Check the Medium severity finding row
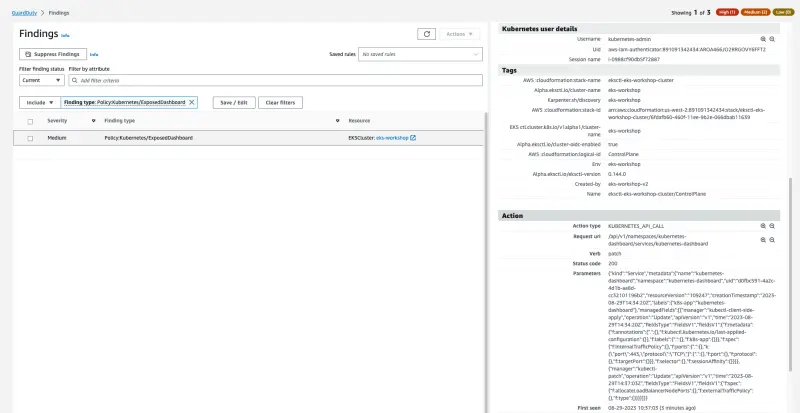Viewport: 800px width, 413px height. pyautogui.click(x=30, y=138)
